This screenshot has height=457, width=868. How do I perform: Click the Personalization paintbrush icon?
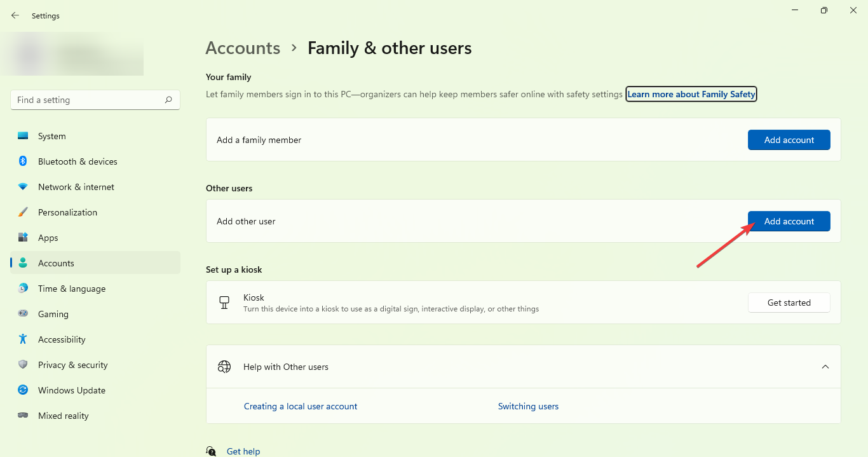[x=23, y=212]
